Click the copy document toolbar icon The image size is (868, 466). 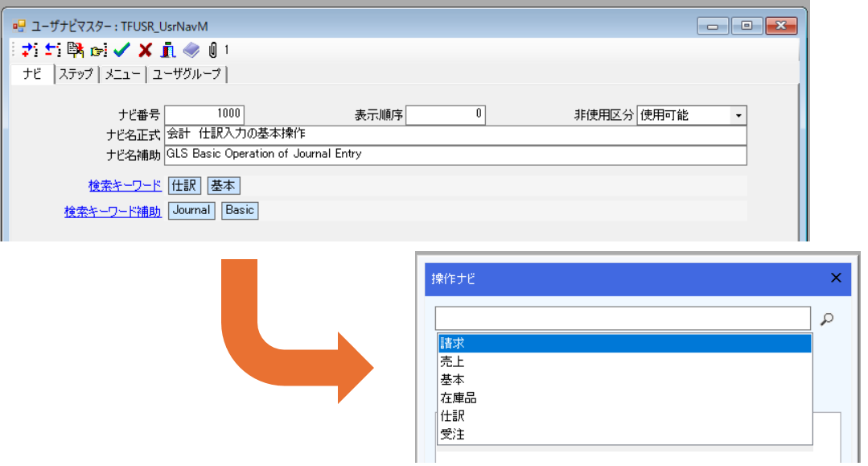tap(76, 51)
